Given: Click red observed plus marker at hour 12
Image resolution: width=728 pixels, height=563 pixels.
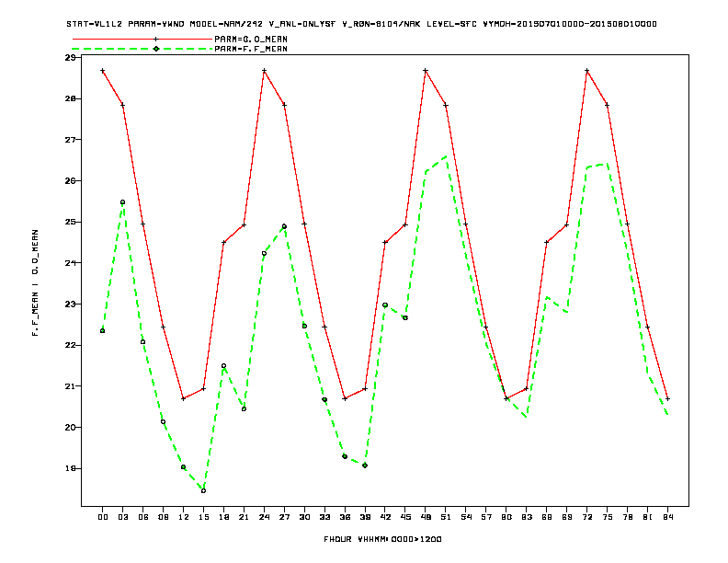Looking at the screenshot, I should point(184,398).
